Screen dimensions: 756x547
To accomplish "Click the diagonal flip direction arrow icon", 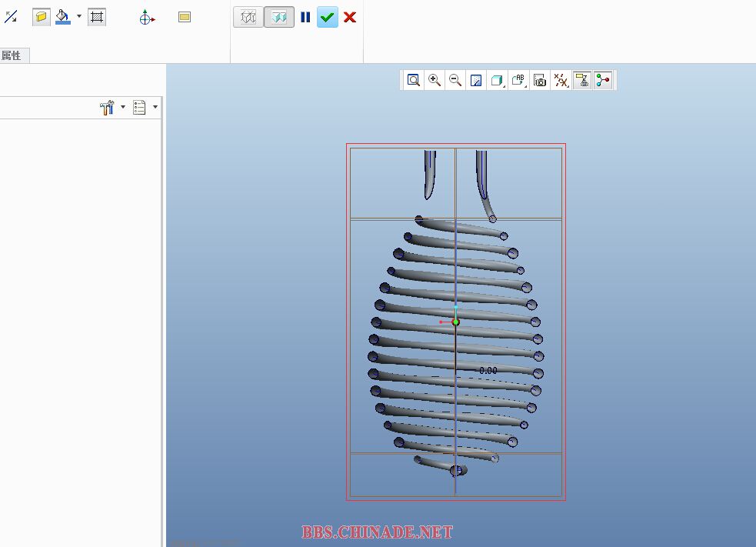I will [11, 17].
